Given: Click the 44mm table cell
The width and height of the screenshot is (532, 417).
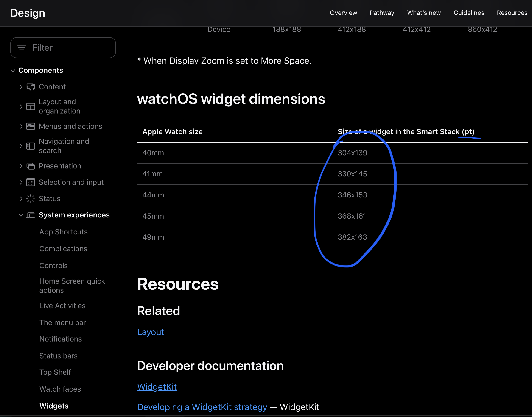Looking at the screenshot, I should click(153, 195).
